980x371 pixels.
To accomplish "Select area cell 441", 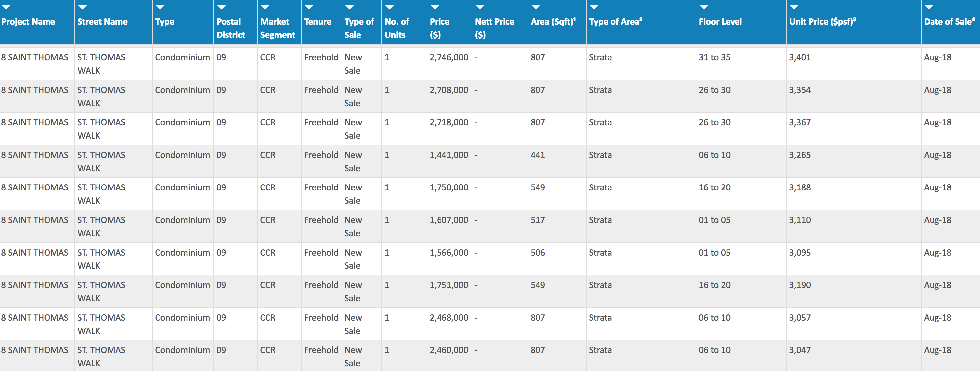I will coord(538,155).
